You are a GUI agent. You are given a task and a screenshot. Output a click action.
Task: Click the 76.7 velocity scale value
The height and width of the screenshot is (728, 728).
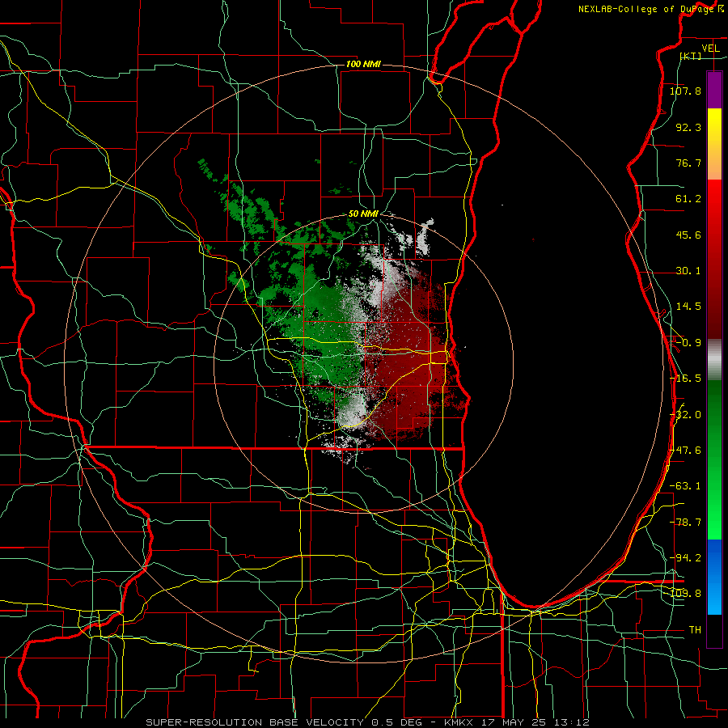[688, 163]
